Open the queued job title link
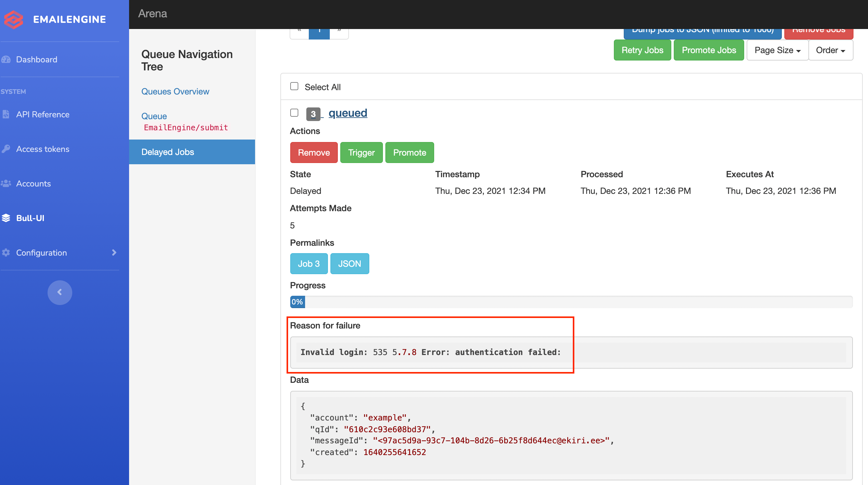Image resolution: width=868 pixels, height=485 pixels. click(348, 113)
